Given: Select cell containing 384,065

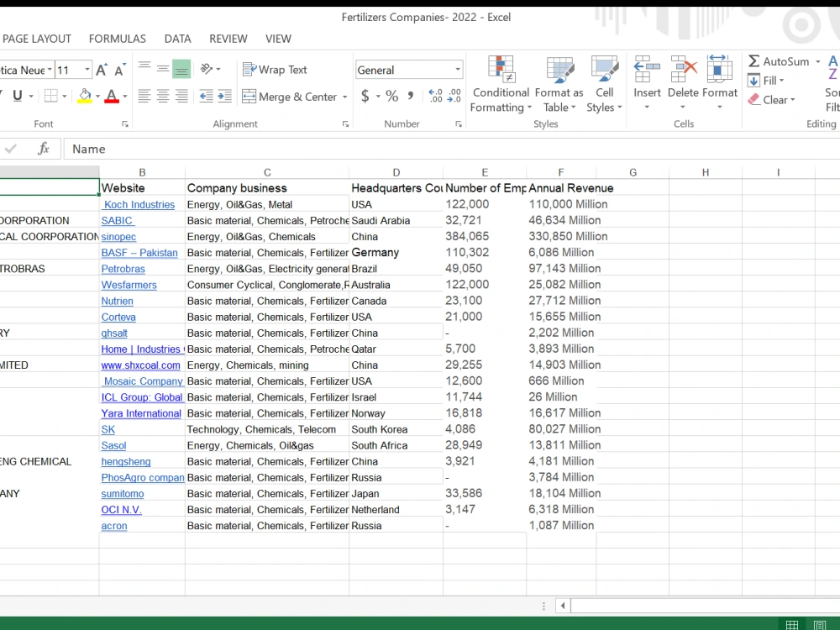Looking at the screenshot, I should [x=485, y=236].
